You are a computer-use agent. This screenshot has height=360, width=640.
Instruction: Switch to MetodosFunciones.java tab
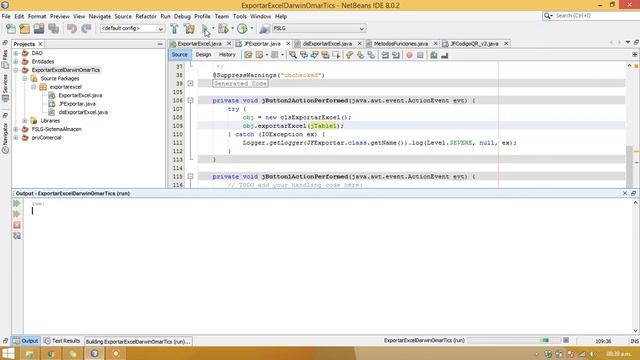tap(400, 44)
